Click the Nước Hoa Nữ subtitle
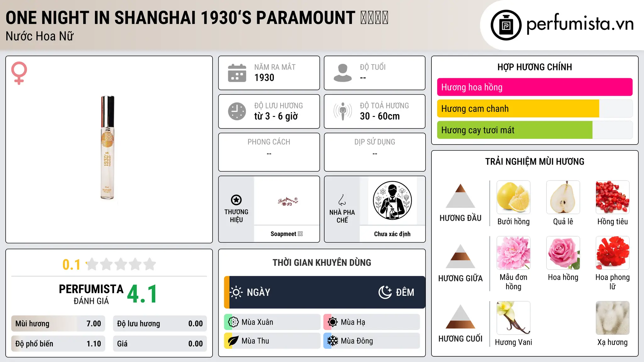This screenshot has height=362, width=644. (40, 36)
